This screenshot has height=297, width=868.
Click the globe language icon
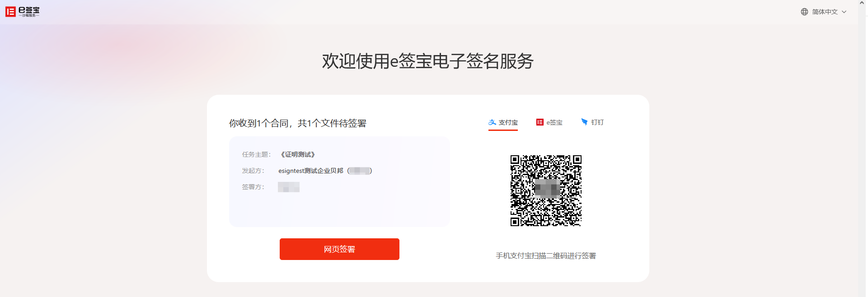[x=804, y=12]
